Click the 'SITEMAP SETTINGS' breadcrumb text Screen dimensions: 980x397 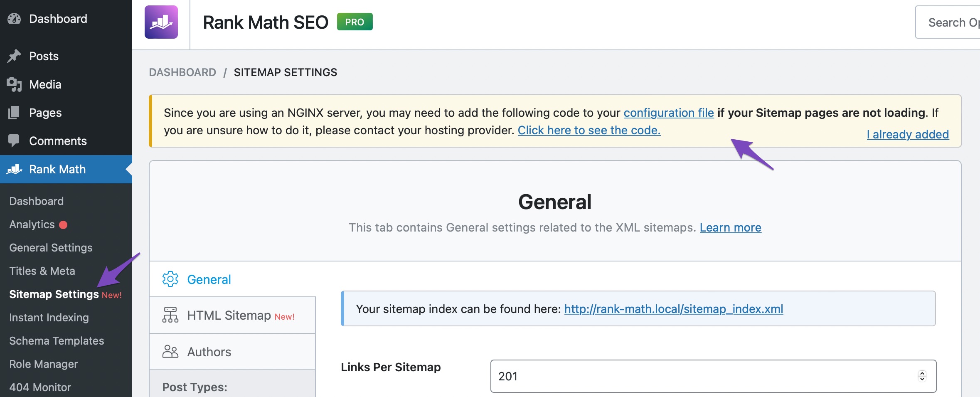[286, 72]
